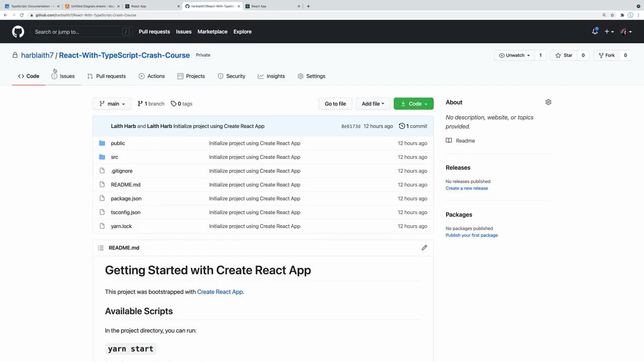
Task: Open the .gitignore file
Action: click(x=122, y=171)
